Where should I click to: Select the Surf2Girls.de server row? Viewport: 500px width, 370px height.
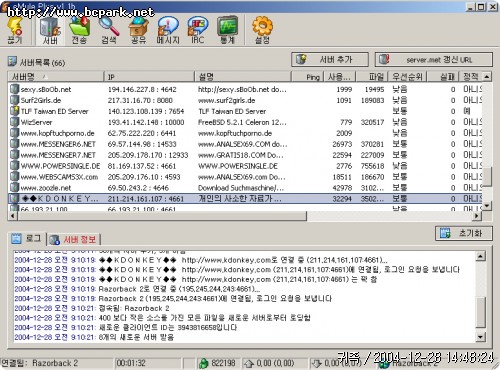tap(245, 100)
